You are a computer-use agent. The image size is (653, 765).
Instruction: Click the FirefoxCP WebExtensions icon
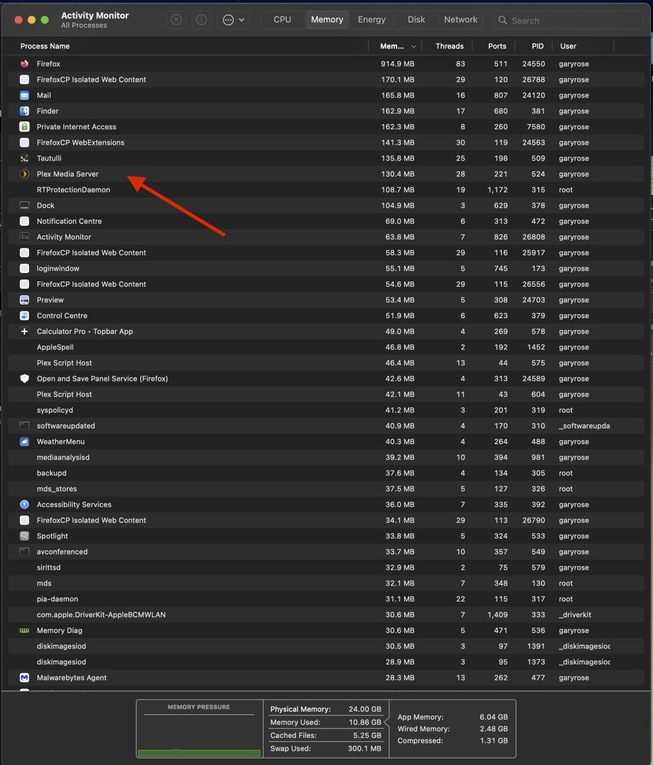click(x=24, y=142)
